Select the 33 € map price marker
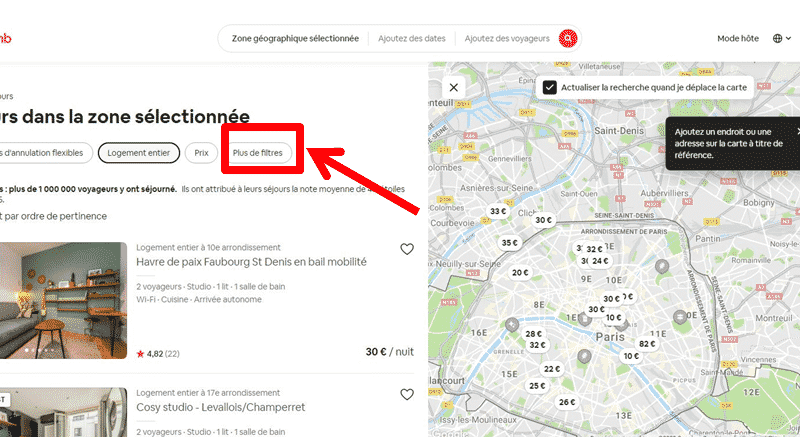The width and height of the screenshot is (800, 437). tap(498, 211)
